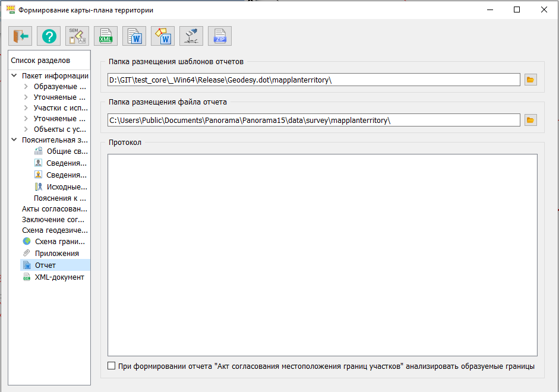
Task: Expand the 'Образуемые ...' tree node
Action: tap(26, 87)
